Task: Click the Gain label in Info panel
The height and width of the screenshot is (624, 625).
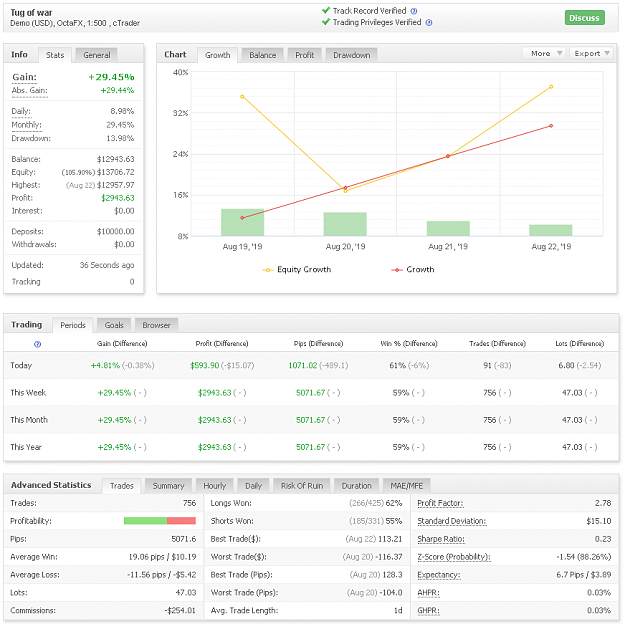Action: coord(24,77)
